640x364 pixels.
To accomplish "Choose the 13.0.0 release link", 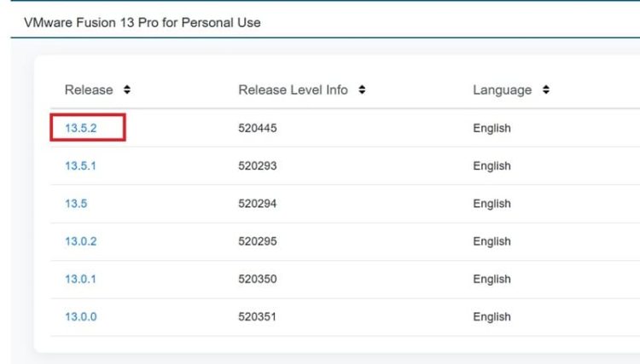I will pos(81,316).
